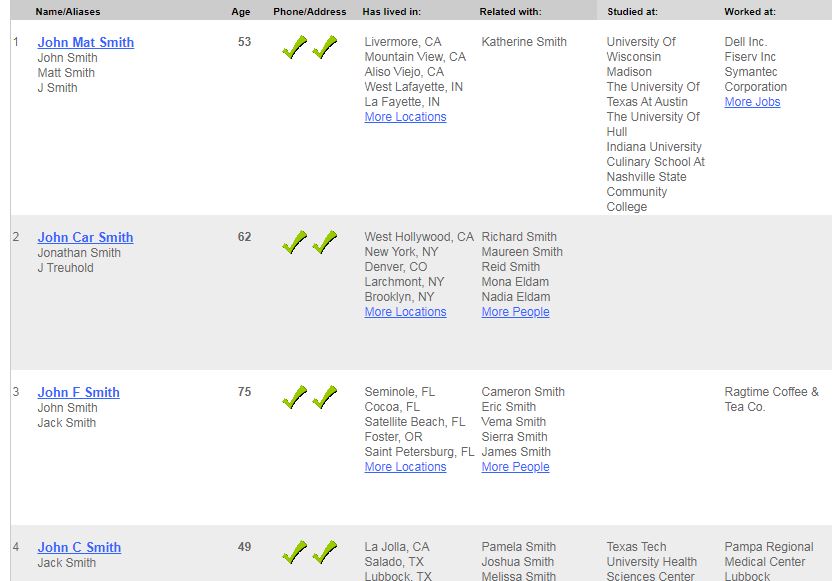Click More Jobs link under Symantec Corporation
This screenshot has height=581, width=832.
(752, 102)
